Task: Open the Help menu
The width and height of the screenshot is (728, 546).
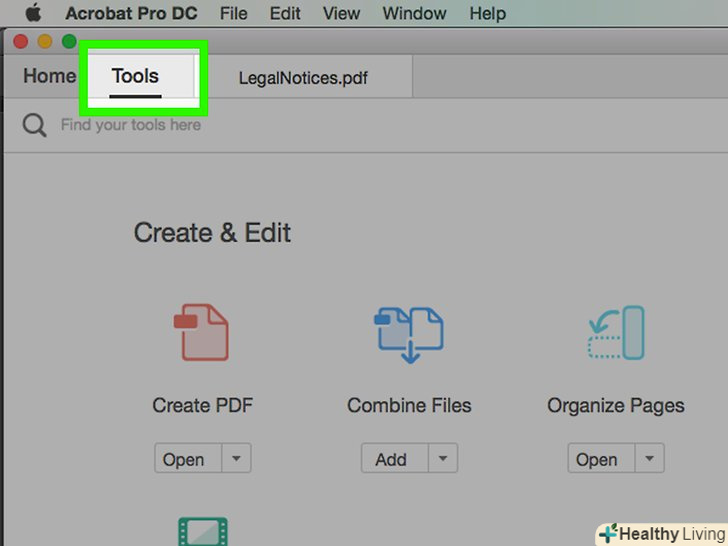Action: coord(488,13)
